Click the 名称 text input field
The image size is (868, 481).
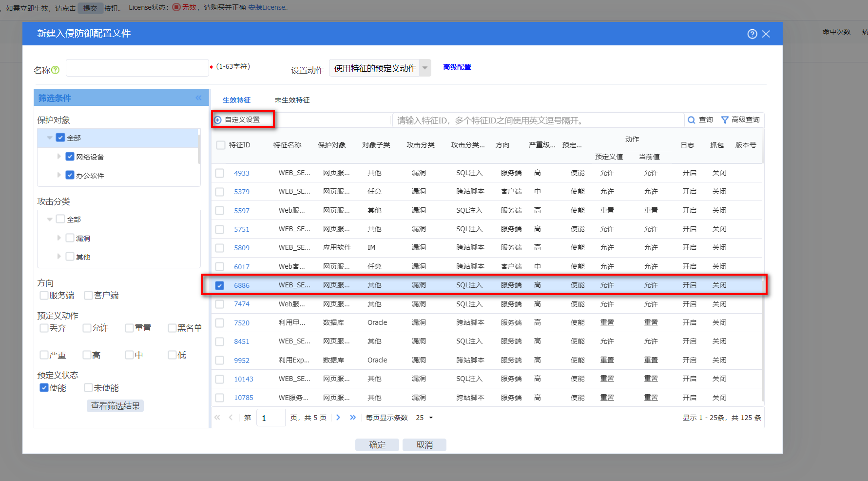pyautogui.click(x=137, y=68)
